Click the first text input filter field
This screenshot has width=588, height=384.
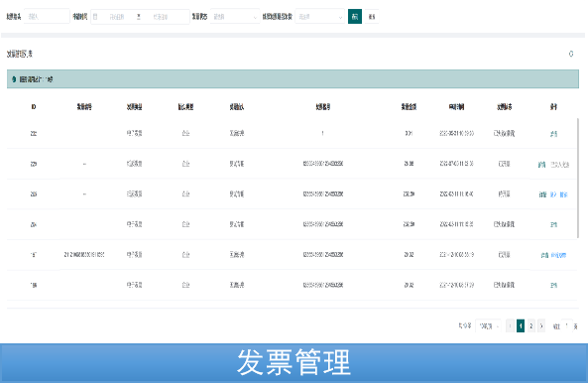(47, 17)
